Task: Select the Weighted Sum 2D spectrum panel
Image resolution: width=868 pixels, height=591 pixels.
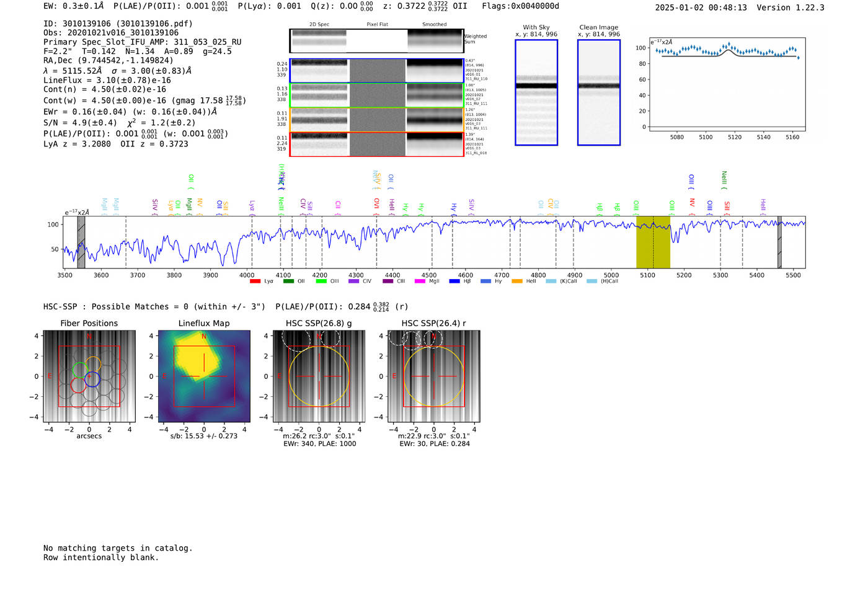Action: [x=376, y=41]
